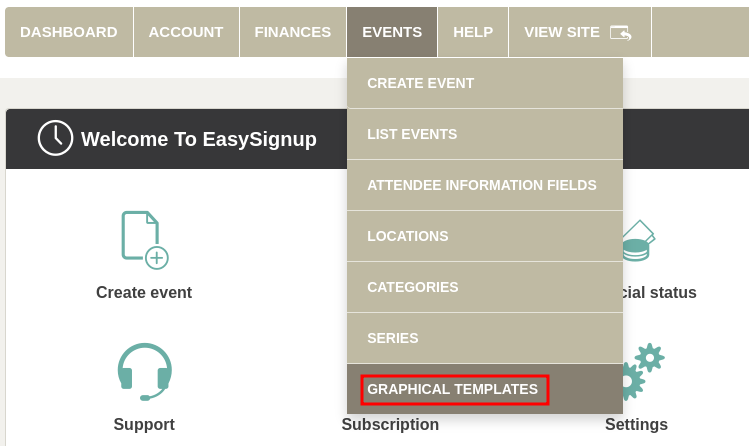Image resolution: width=749 pixels, height=446 pixels.
Task: Open Attendee Information Fields menu entry
Action: tap(482, 185)
